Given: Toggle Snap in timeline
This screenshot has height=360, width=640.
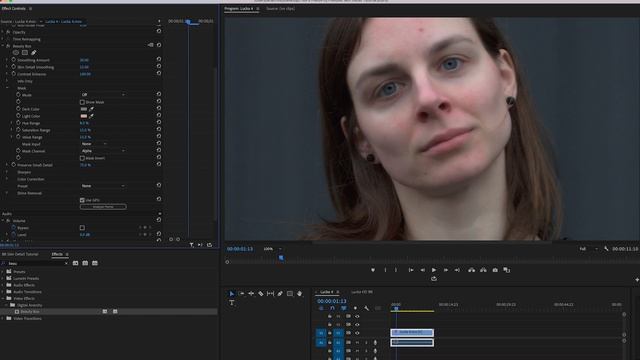Looking at the screenshot, I should [332, 308].
